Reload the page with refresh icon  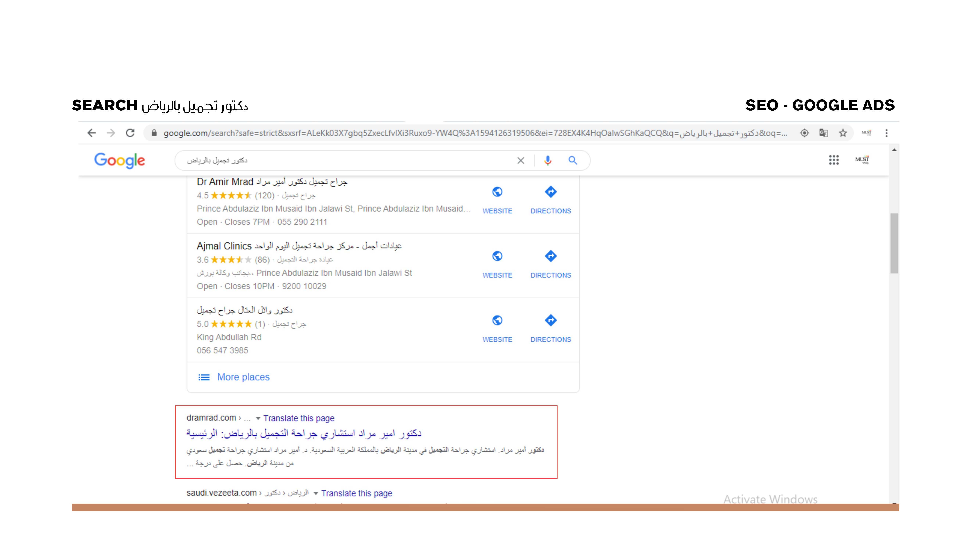pyautogui.click(x=130, y=133)
